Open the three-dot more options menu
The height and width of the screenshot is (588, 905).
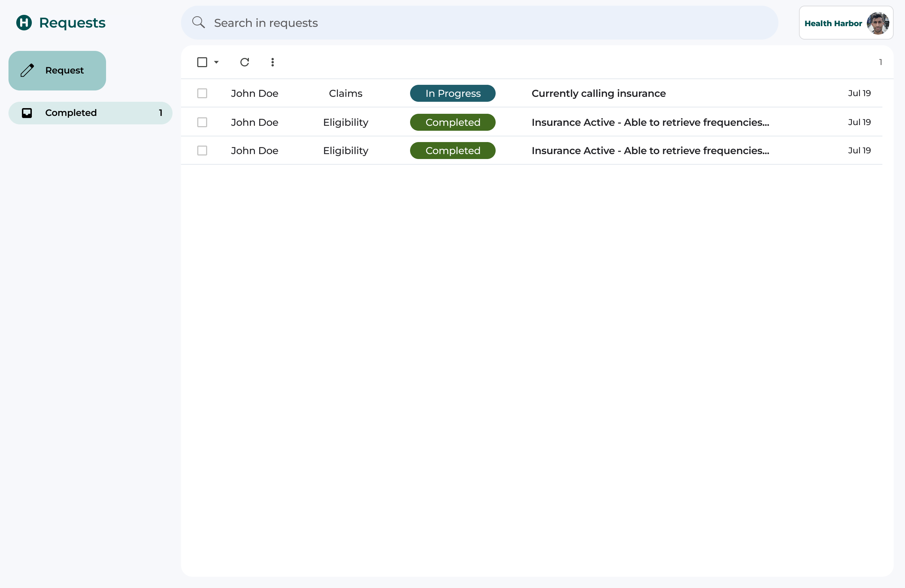[x=273, y=62]
